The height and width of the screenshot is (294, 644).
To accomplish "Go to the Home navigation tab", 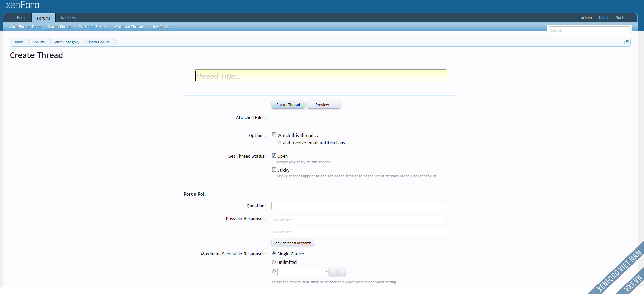I will point(22,18).
